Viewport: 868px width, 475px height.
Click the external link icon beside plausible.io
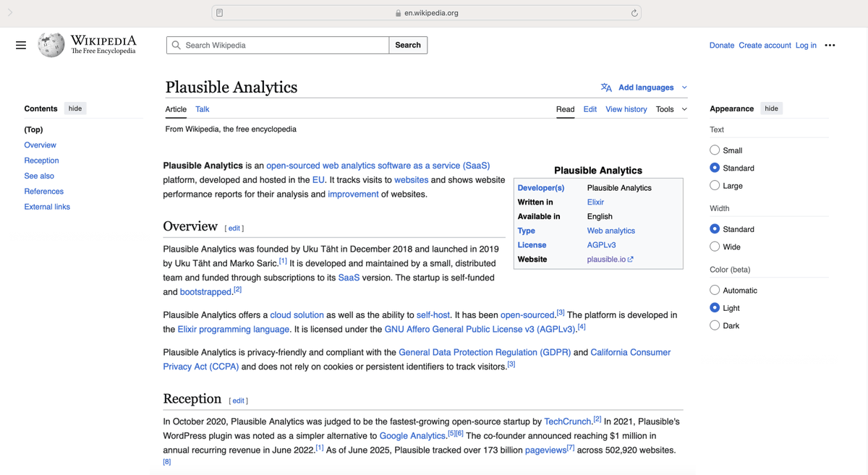tap(631, 259)
